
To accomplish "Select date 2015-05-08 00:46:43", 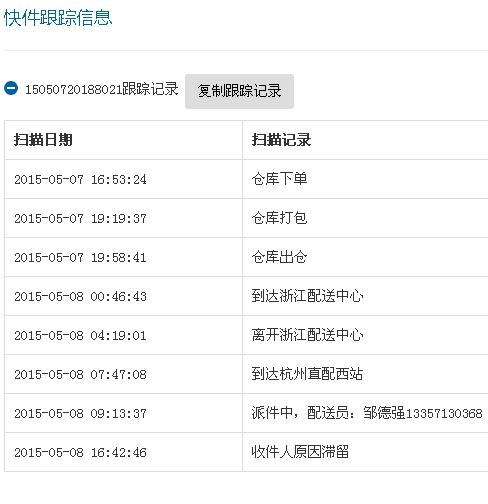I will (x=80, y=296).
